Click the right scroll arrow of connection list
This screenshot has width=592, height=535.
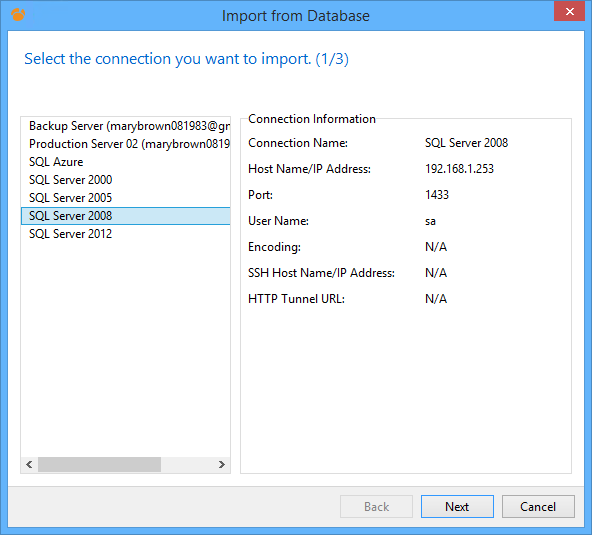222,464
